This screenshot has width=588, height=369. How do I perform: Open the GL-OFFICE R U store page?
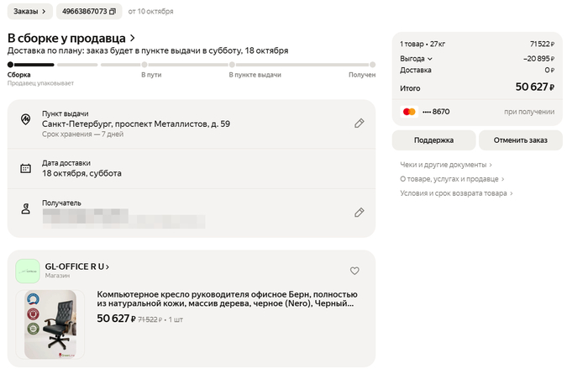point(77,266)
